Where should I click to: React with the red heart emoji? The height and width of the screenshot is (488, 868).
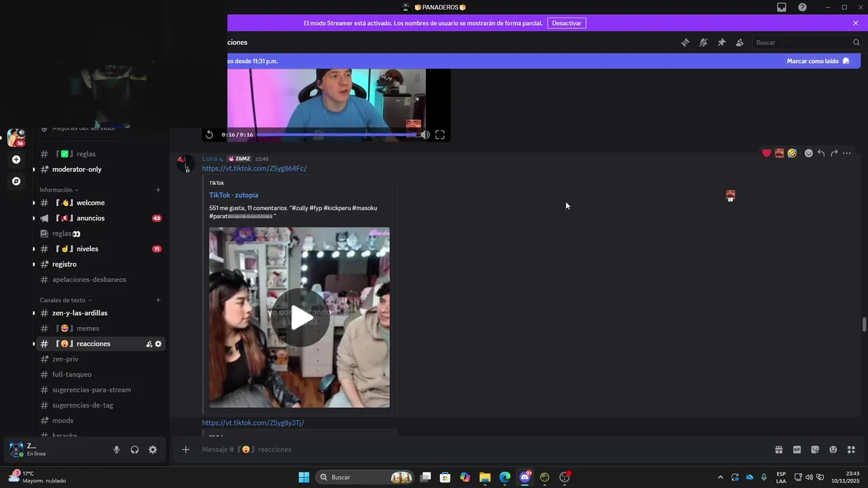[x=767, y=153]
